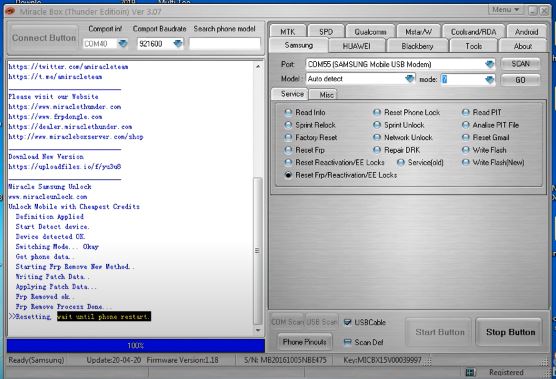
Task: Click the log panel vertical scrollbar thumb
Action: coord(258,251)
